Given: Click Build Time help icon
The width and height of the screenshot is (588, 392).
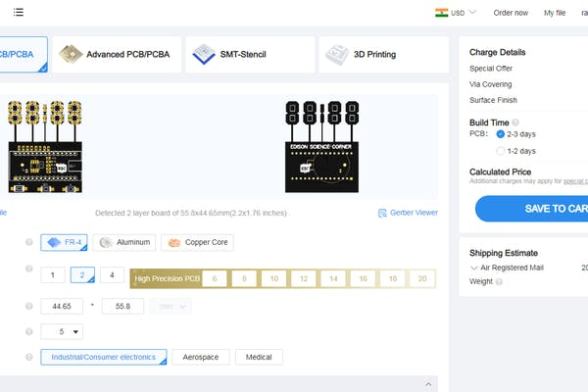Looking at the screenshot, I should 515,122.
